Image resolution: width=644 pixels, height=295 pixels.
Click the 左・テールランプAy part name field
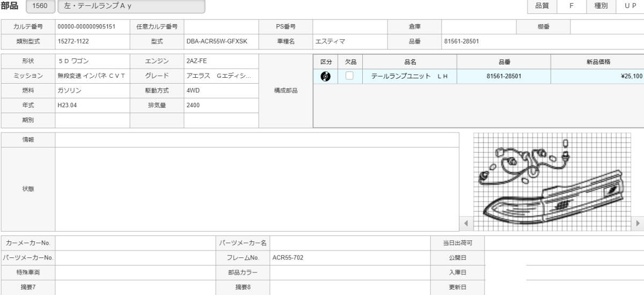(130, 6)
